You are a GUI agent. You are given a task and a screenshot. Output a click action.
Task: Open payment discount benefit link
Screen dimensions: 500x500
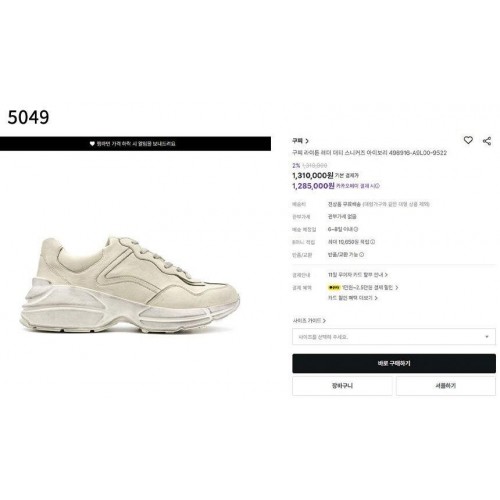click(369, 287)
